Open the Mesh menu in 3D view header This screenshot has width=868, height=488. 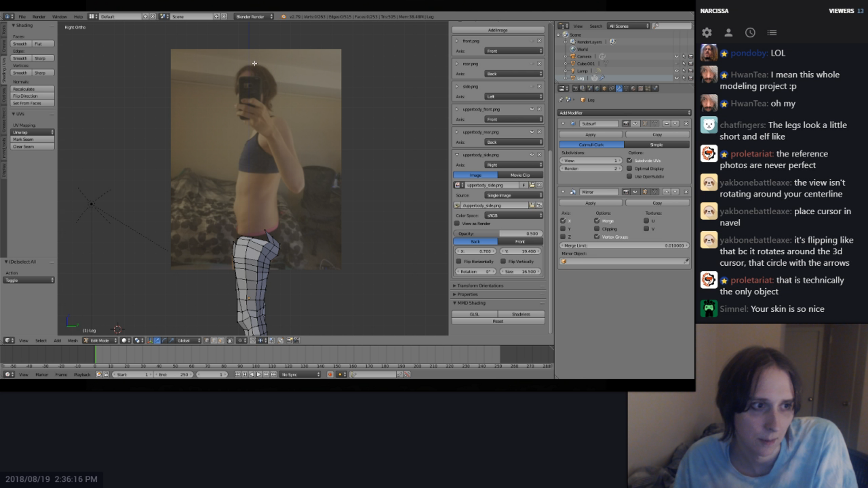(72, 340)
